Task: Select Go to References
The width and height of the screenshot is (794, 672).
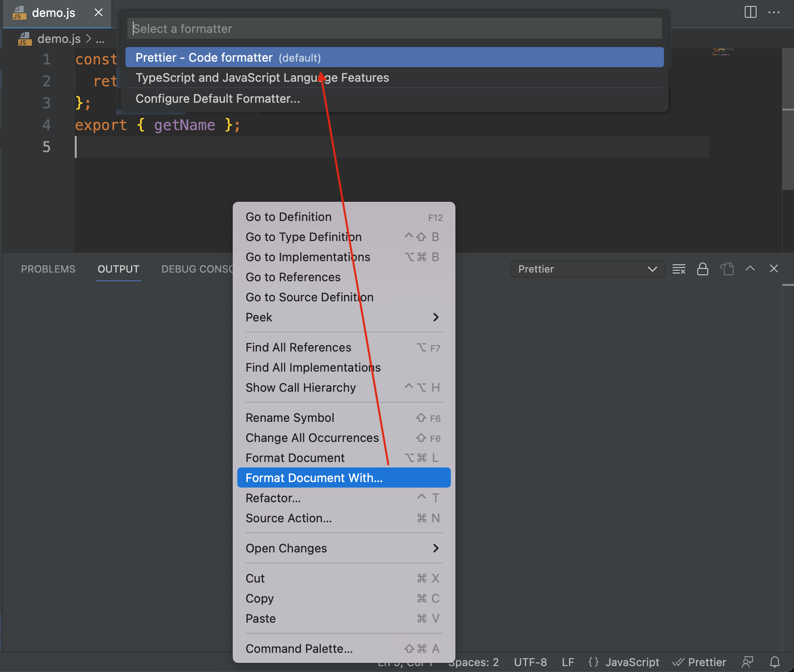Action: pyautogui.click(x=344, y=278)
